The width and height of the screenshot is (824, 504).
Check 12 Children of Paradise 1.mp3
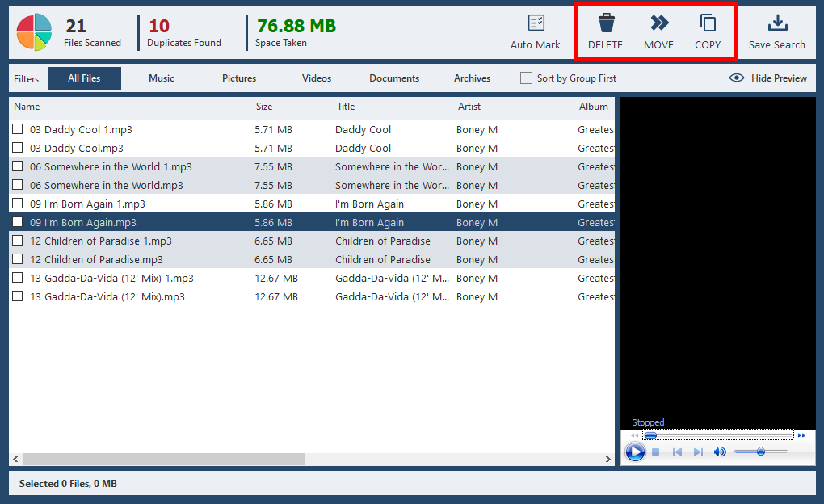pos(17,241)
